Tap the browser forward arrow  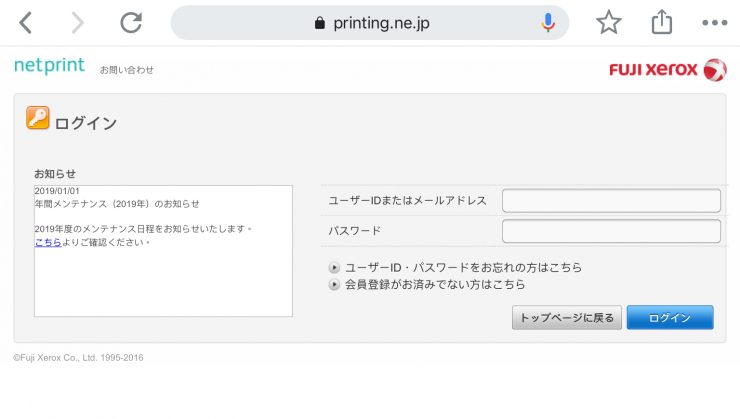coord(77,22)
